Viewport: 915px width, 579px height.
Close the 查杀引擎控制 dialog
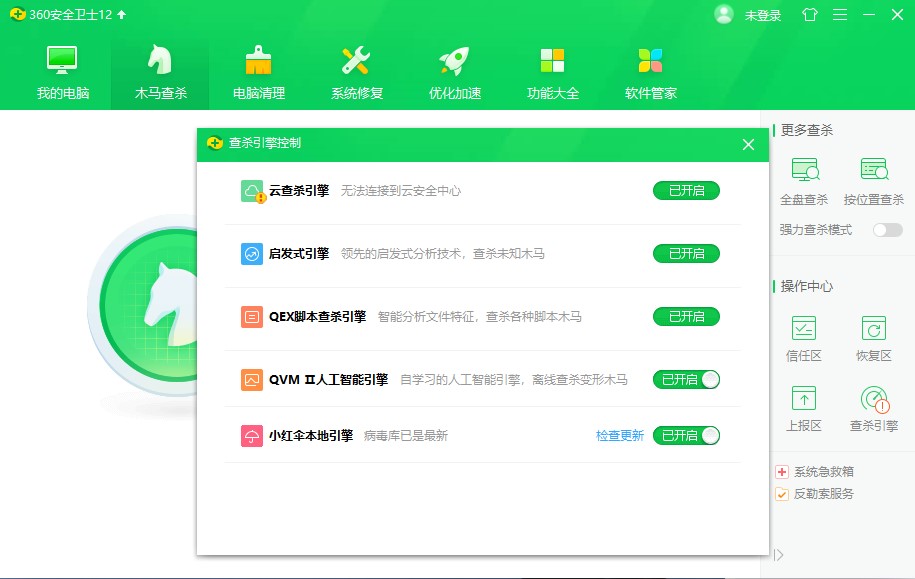coord(748,145)
